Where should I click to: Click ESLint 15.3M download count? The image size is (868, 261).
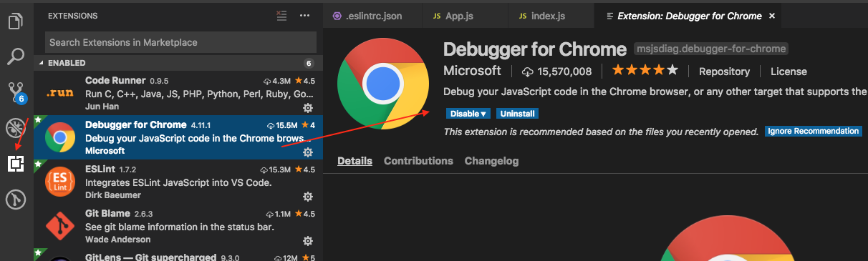pos(276,169)
